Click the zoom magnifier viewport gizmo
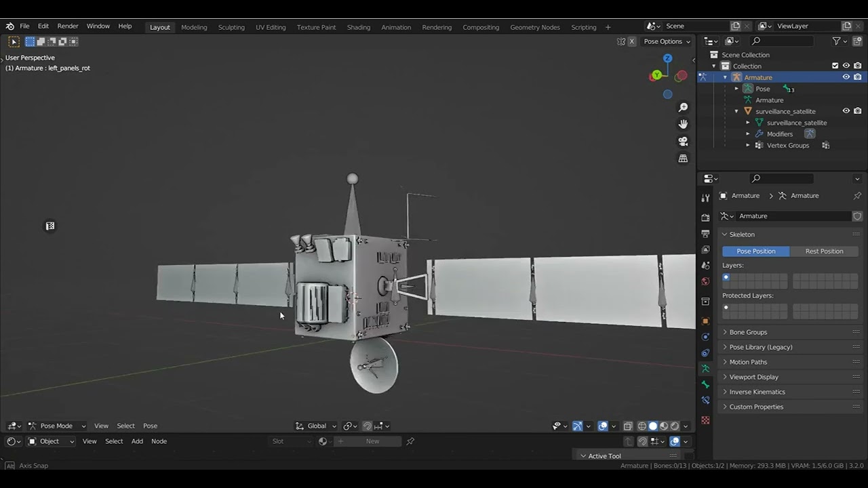The image size is (868, 488). (x=683, y=107)
